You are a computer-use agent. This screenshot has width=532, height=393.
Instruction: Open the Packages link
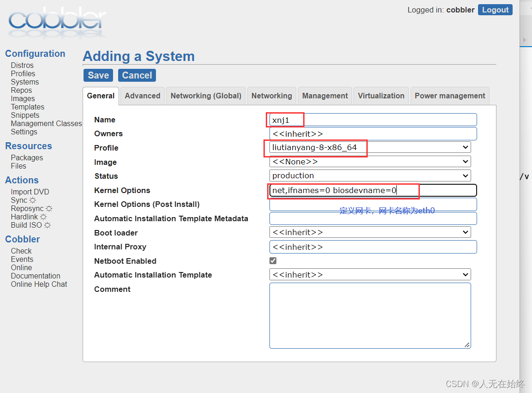27,157
